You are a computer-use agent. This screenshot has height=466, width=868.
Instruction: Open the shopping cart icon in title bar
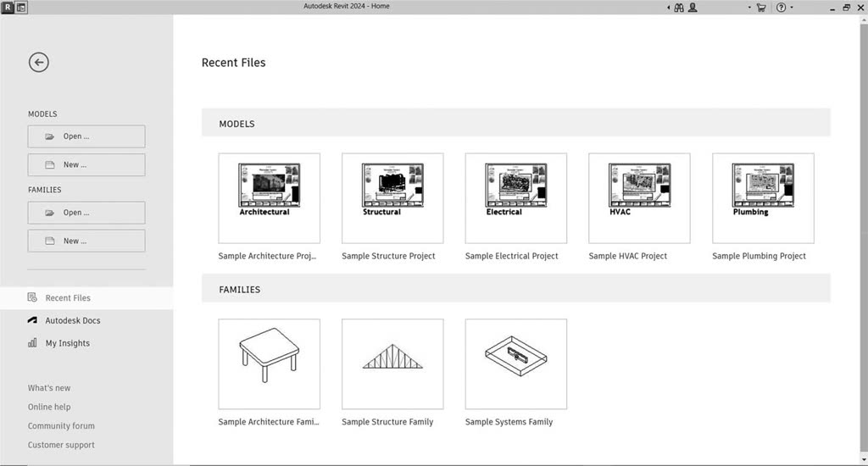761,8
